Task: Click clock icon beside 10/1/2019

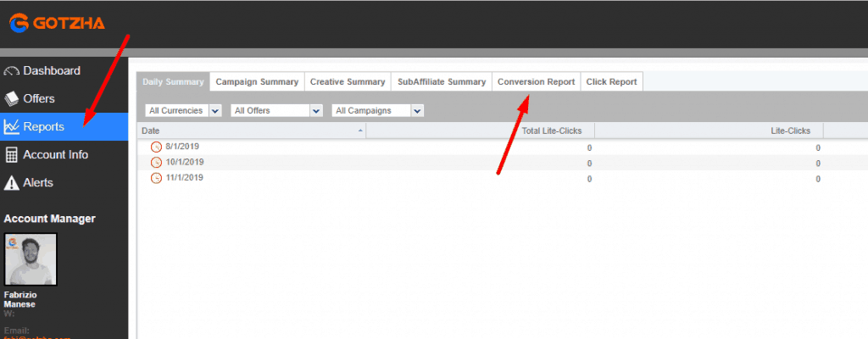Action: [157, 163]
